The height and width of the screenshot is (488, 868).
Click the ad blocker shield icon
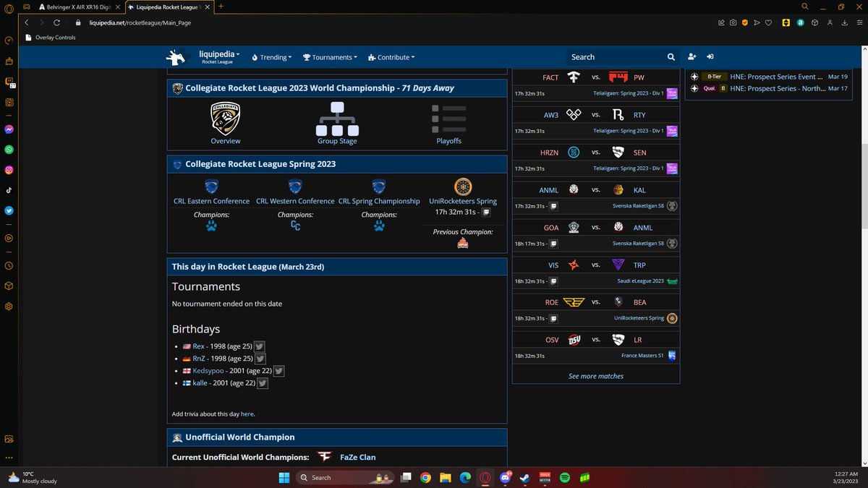(745, 22)
